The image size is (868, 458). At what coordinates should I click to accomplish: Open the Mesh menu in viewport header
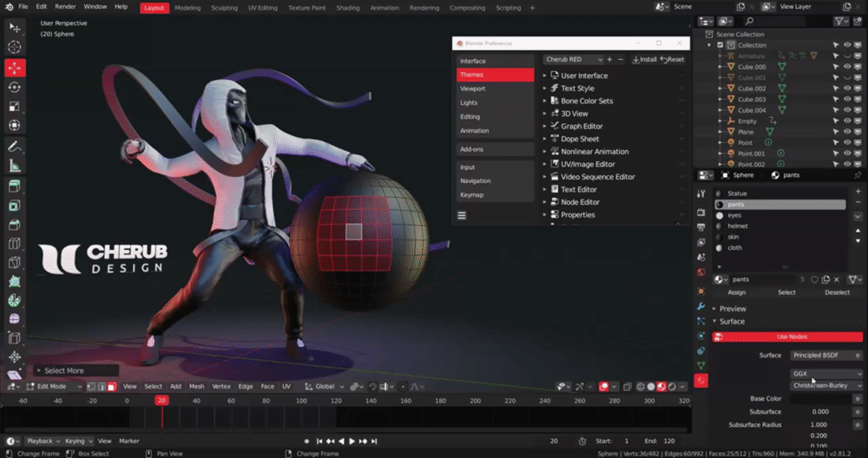[x=196, y=387]
